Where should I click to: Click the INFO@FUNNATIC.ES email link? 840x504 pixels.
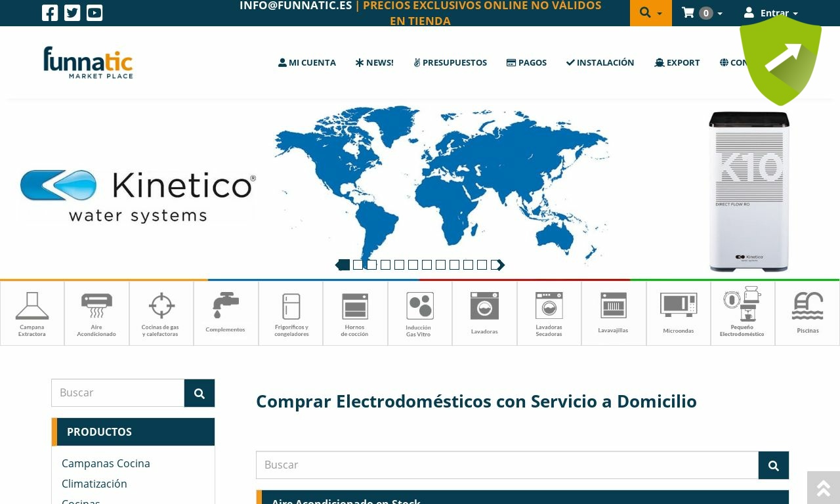[295, 6]
